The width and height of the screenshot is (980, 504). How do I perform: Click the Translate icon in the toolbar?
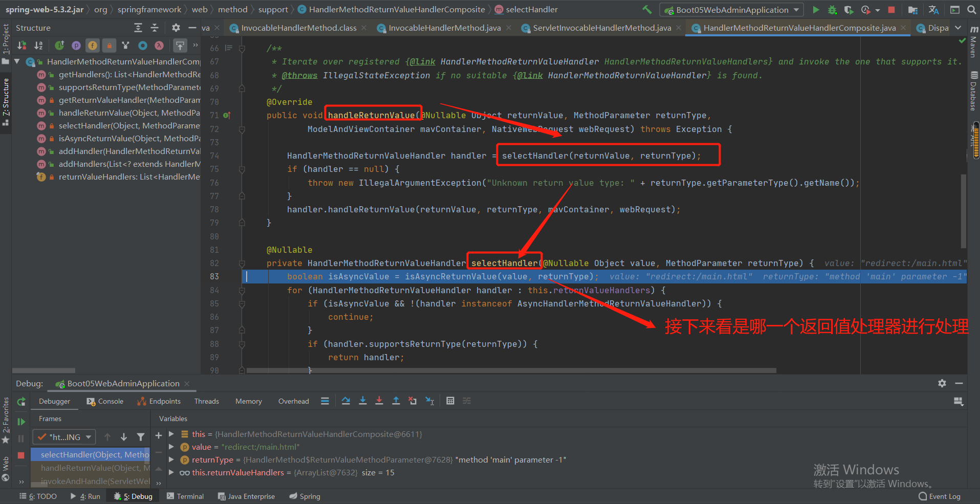point(933,10)
